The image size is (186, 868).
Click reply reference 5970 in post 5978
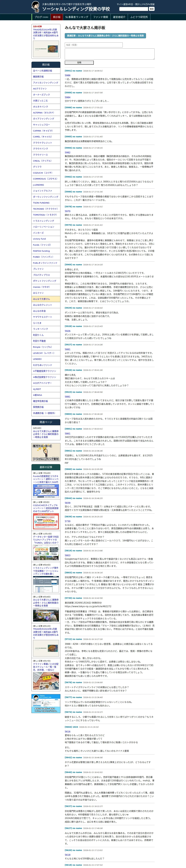tap(68, 211)
